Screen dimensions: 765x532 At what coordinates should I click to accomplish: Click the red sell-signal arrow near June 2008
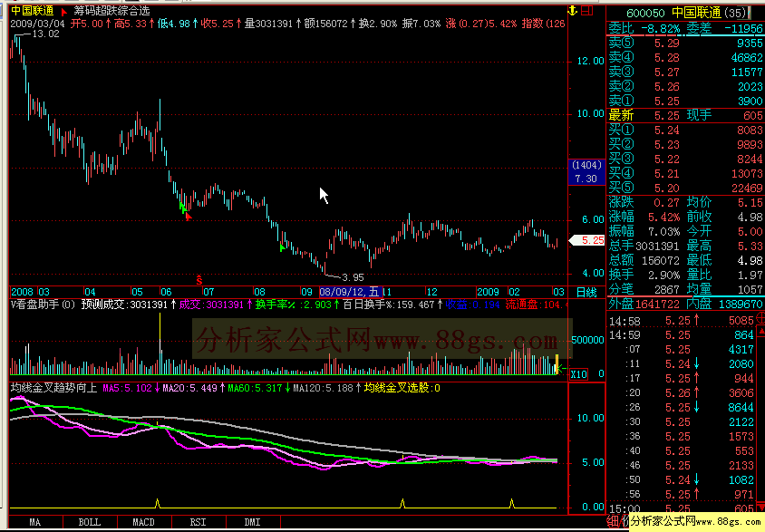coord(189,217)
